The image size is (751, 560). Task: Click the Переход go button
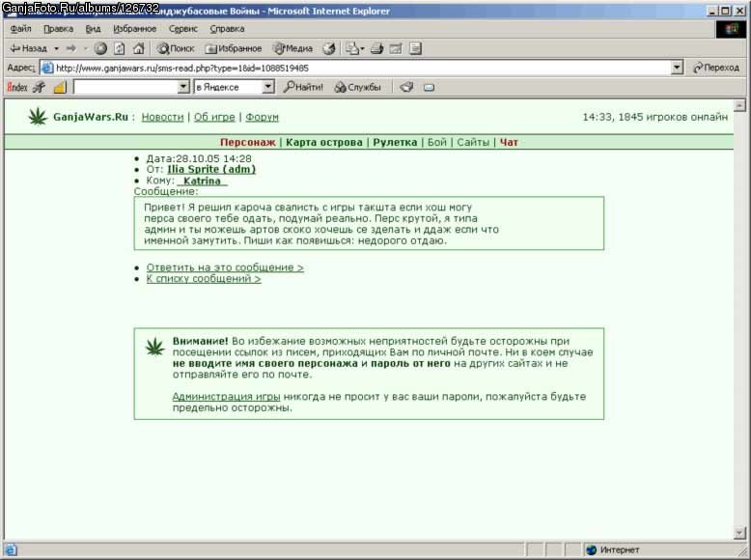pyautogui.click(x=716, y=68)
